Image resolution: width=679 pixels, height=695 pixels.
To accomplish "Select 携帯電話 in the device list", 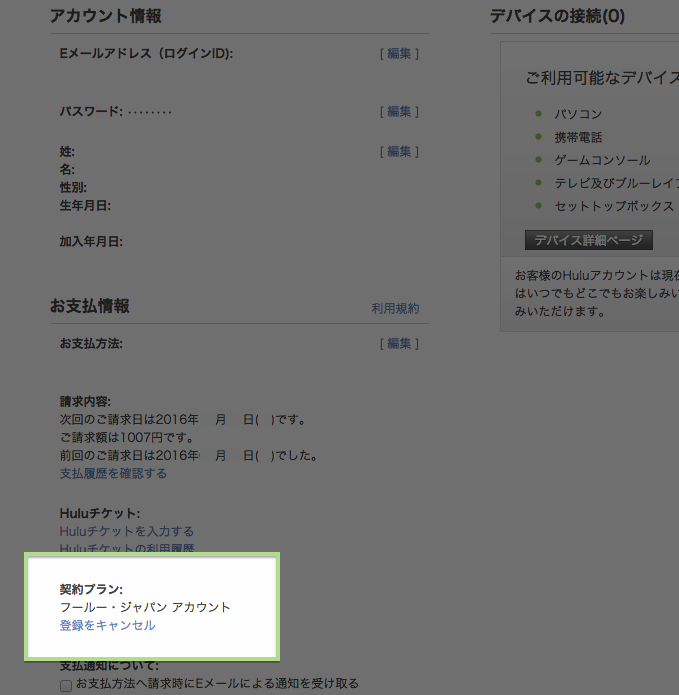I will (578, 137).
